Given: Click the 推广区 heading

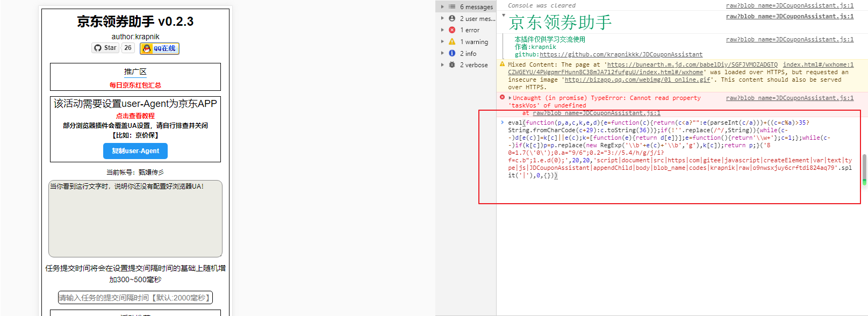Looking at the screenshot, I should coord(135,71).
